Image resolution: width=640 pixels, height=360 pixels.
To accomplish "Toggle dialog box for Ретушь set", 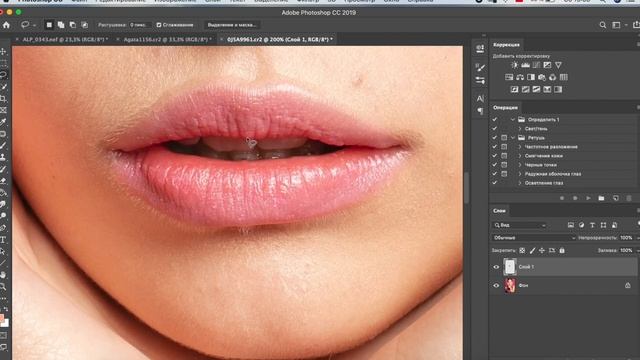I will [x=504, y=138].
